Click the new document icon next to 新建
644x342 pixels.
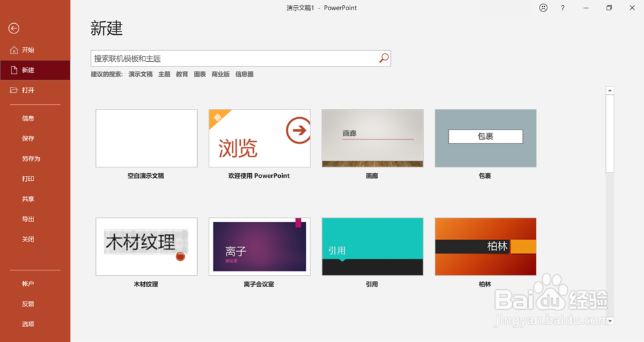click(14, 70)
